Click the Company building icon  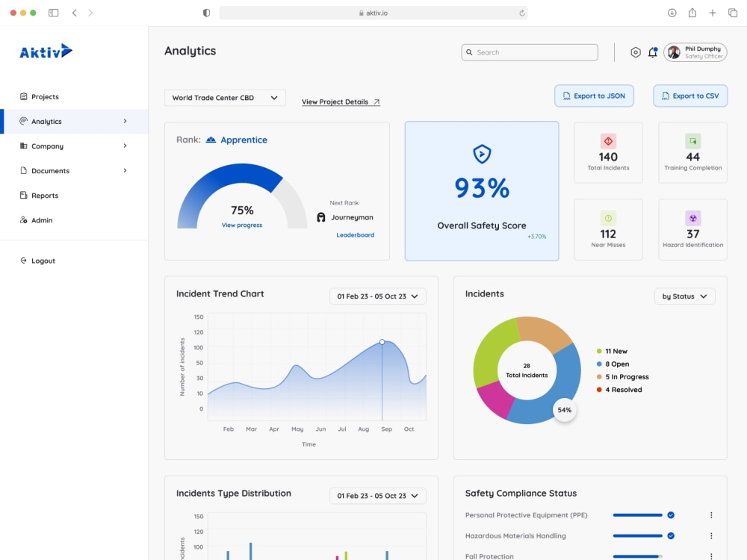pos(23,146)
